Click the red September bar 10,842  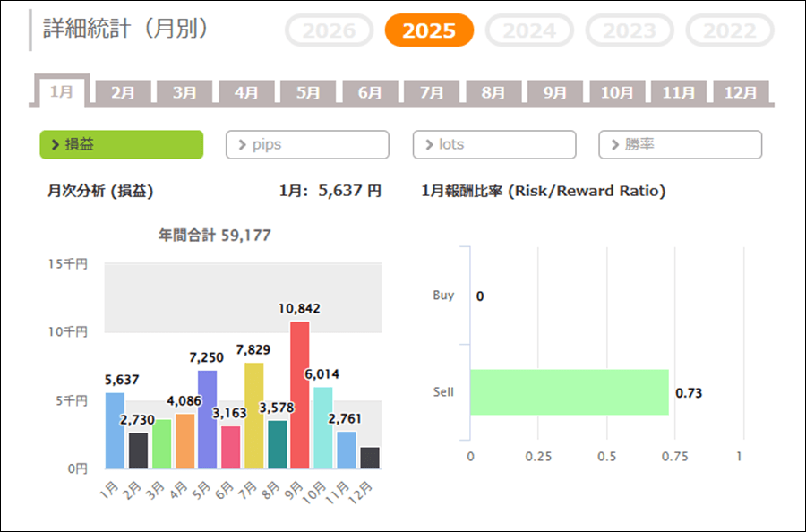pos(300,394)
